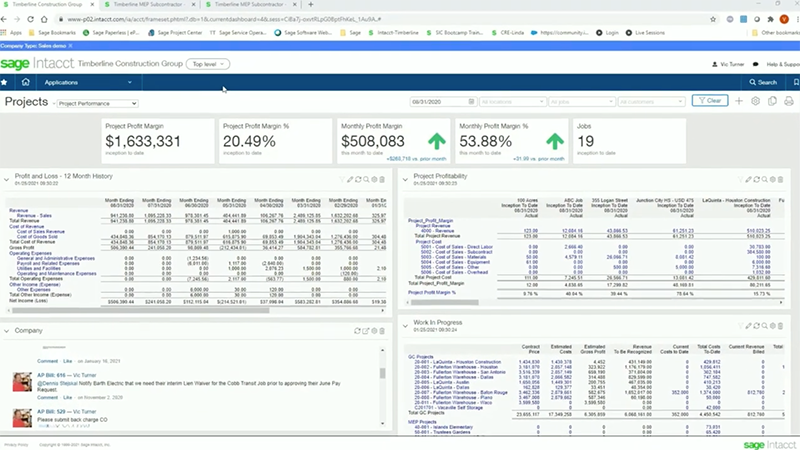Refresh the Project Profitability panel

click(x=757, y=180)
